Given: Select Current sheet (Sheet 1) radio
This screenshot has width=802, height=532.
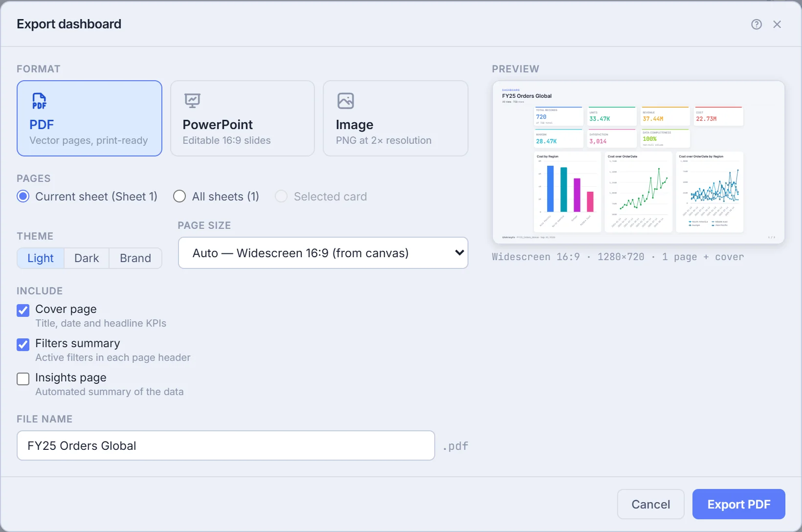Looking at the screenshot, I should 23,196.
